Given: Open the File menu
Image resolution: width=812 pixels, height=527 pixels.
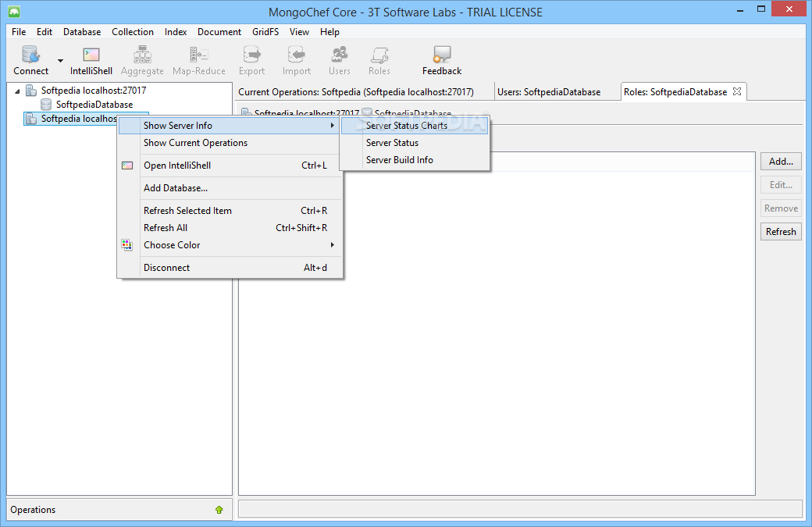Looking at the screenshot, I should click(x=19, y=31).
